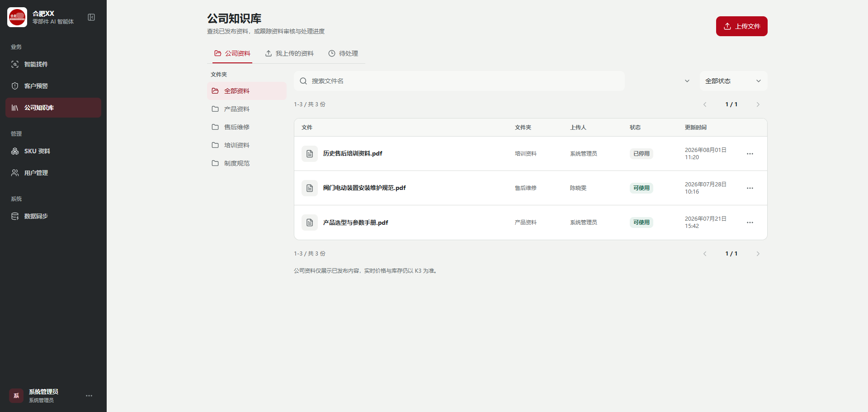The height and width of the screenshot is (412, 868).
Task: Open 数据同步 system page
Action: click(x=53, y=216)
